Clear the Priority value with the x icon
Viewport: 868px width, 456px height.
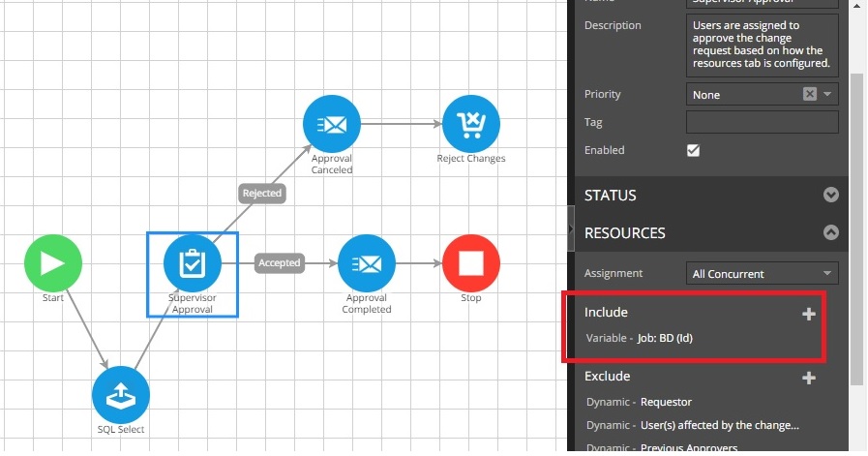[810, 94]
